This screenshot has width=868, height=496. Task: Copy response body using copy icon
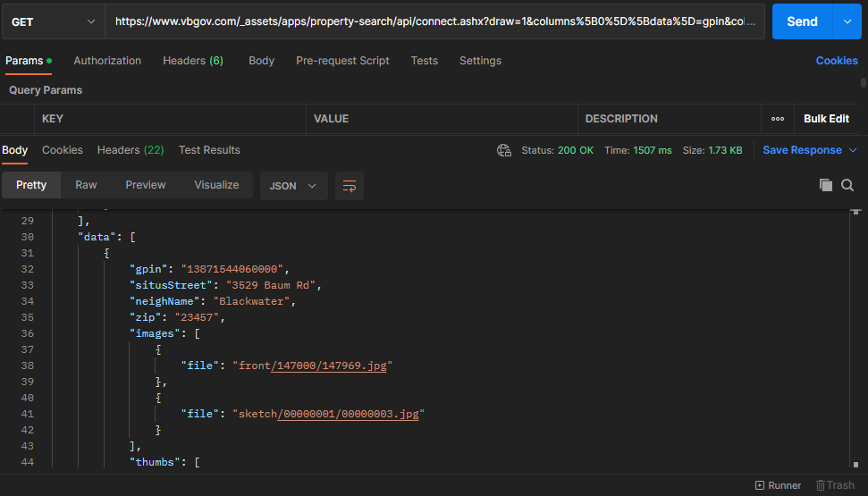[826, 185]
